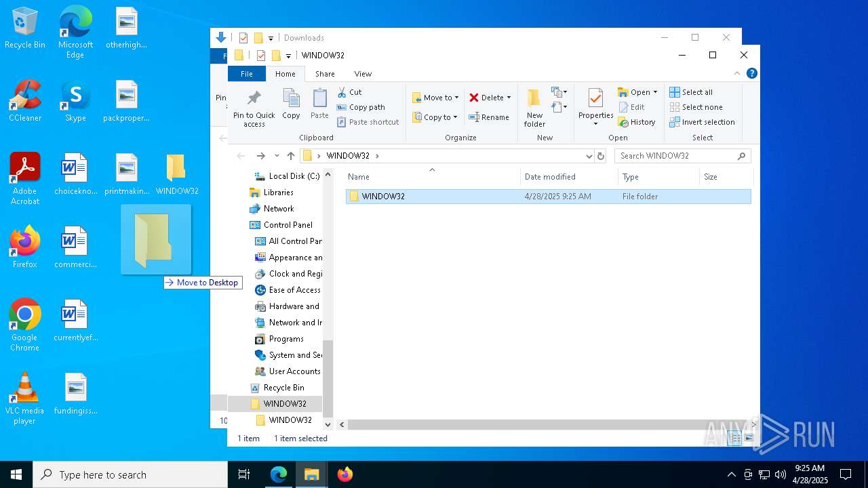Click WINDOW32 in address bar
Screen dimensions: 868x488
[x=348, y=156]
